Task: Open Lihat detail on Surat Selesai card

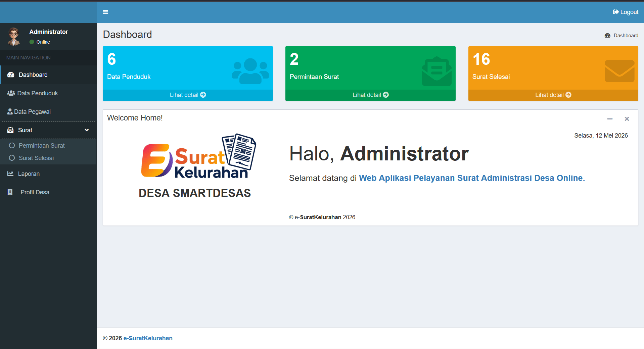Action: (x=553, y=95)
